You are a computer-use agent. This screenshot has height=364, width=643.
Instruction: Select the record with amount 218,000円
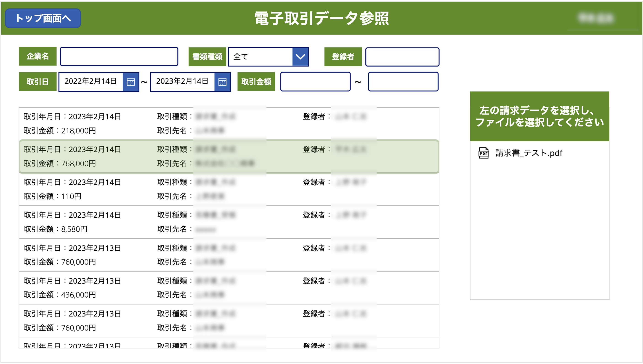[x=229, y=123]
